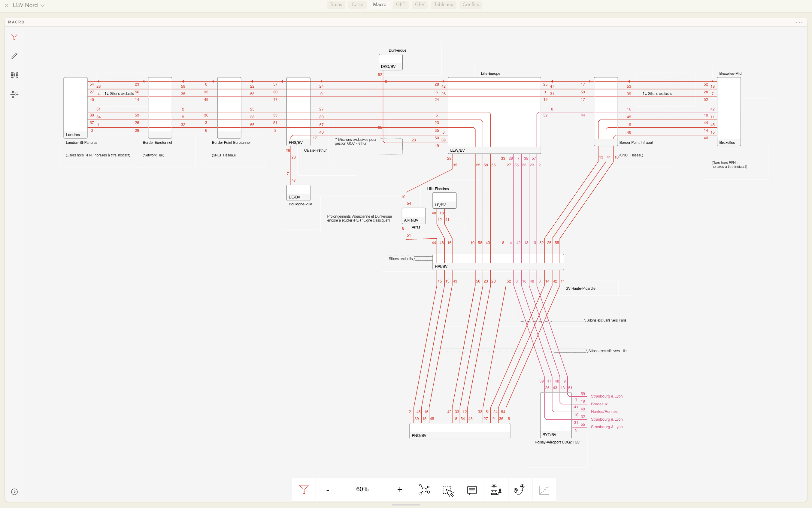
Task: Open the three-dots menu of the Macro panel
Action: pyautogui.click(x=799, y=23)
